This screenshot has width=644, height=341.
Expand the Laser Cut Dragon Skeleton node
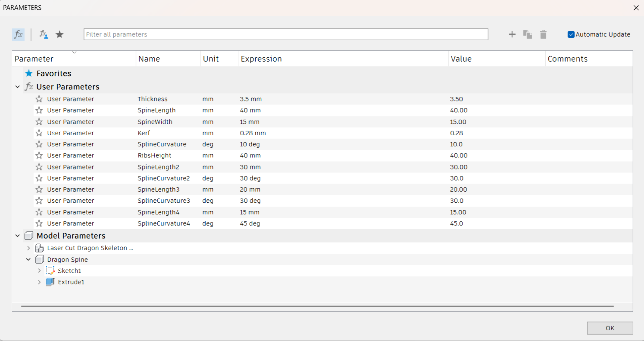pyautogui.click(x=29, y=248)
